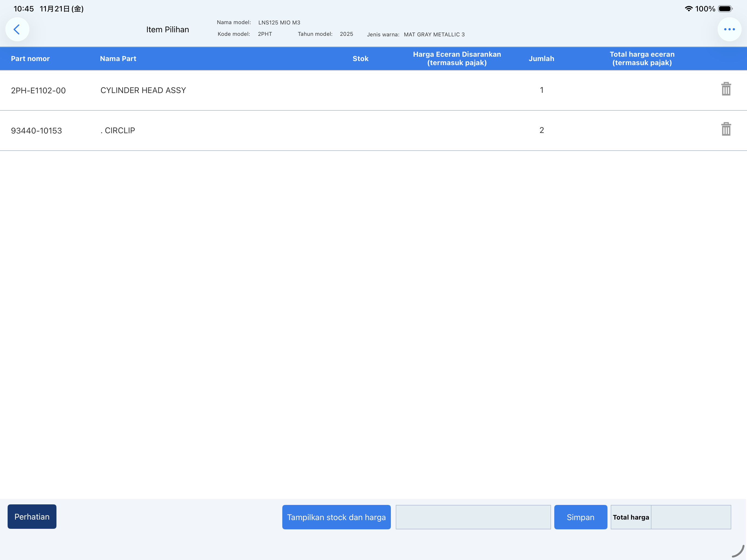This screenshot has height=560, width=747.
Task: Tap the Total harga label
Action: click(631, 517)
